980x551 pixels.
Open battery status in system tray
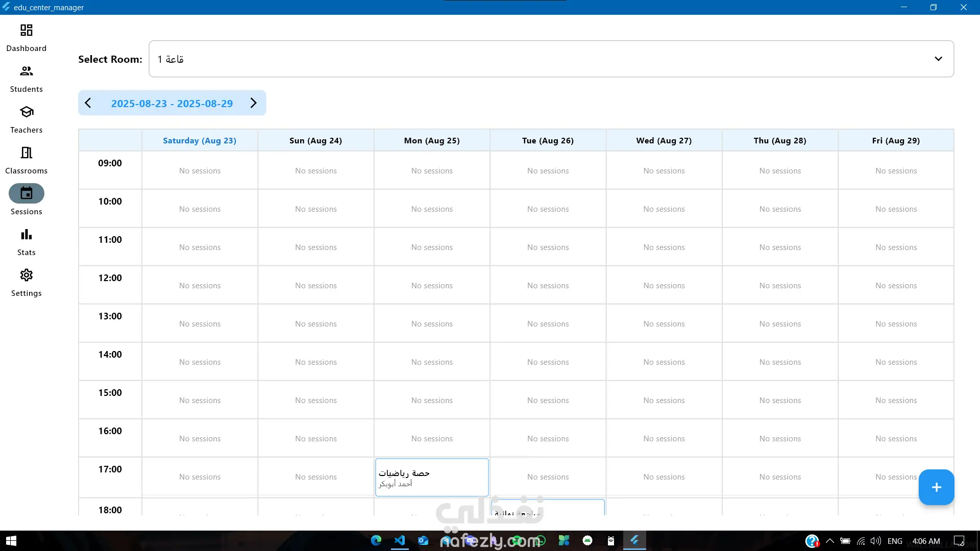pyautogui.click(x=845, y=541)
